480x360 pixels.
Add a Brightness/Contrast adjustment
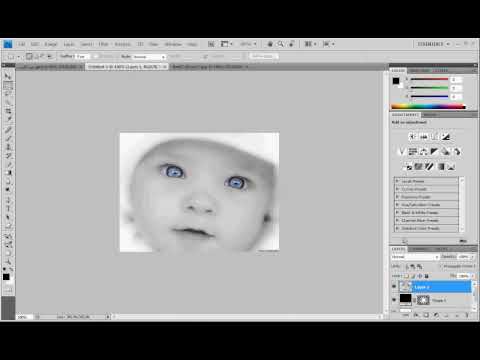(x=413, y=137)
